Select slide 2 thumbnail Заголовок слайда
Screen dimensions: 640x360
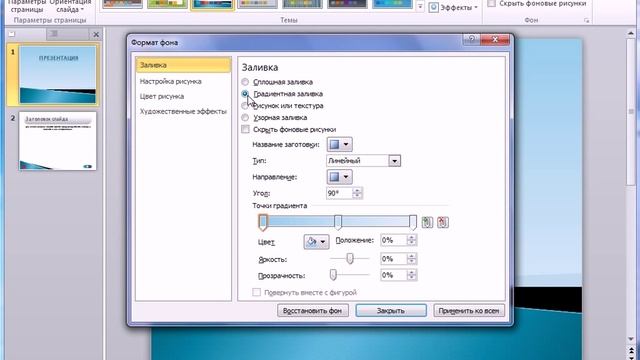coord(58,141)
